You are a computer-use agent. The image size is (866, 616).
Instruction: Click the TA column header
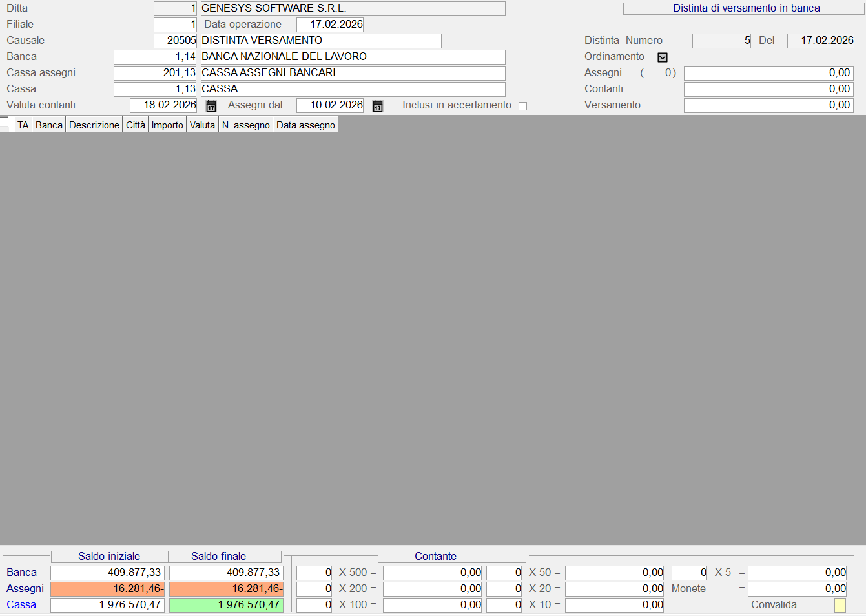23,125
